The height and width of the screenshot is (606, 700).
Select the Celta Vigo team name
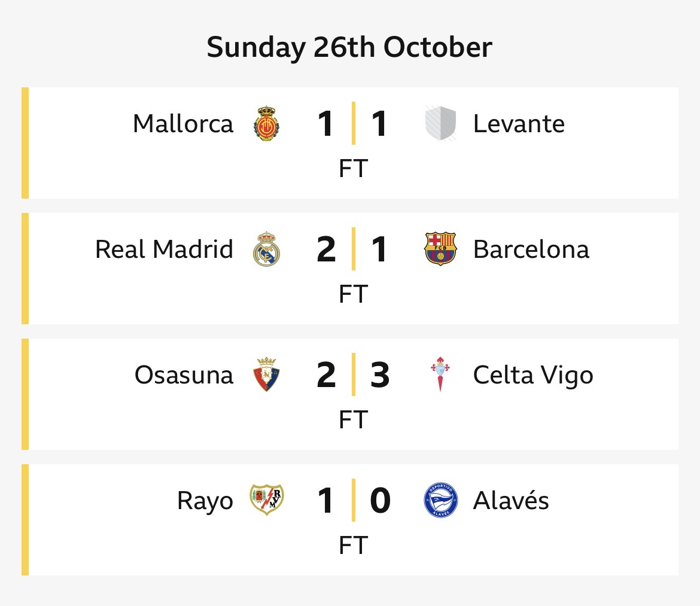pos(533,375)
